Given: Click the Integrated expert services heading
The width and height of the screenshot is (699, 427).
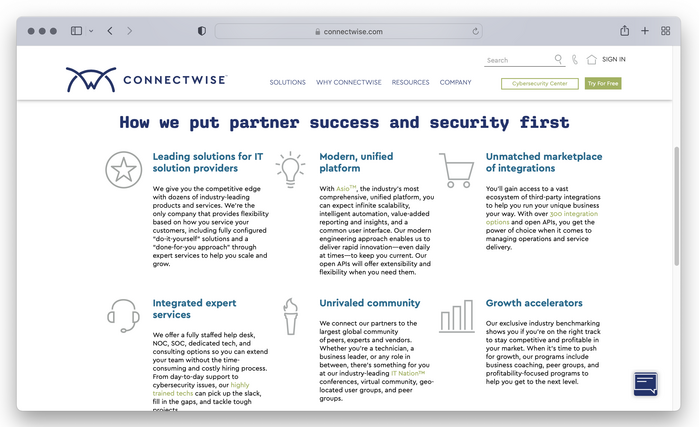Looking at the screenshot, I should coord(194,308).
